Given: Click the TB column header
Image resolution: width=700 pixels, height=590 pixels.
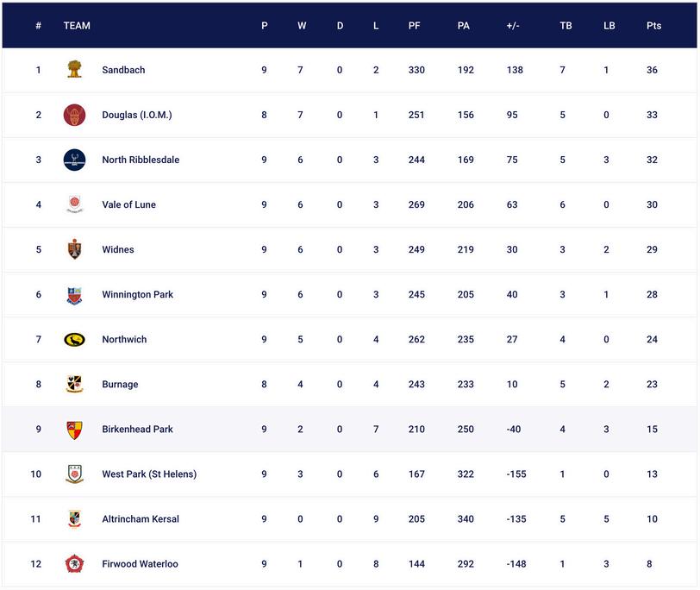Looking at the screenshot, I should point(566,26).
